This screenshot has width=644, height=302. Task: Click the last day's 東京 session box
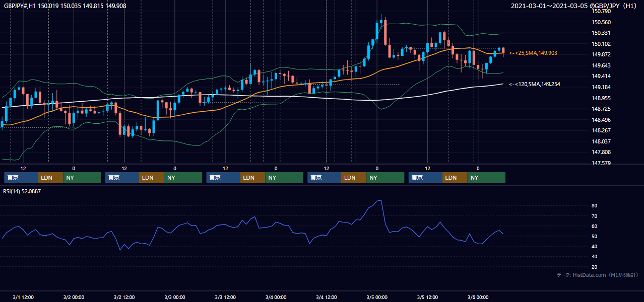click(425, 178)
